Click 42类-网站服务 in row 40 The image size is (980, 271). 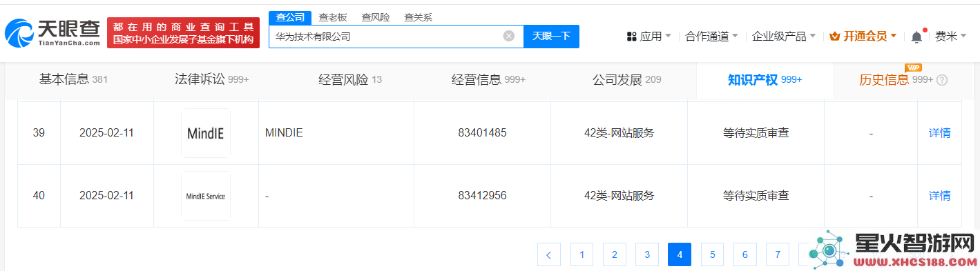pos(619,196)
